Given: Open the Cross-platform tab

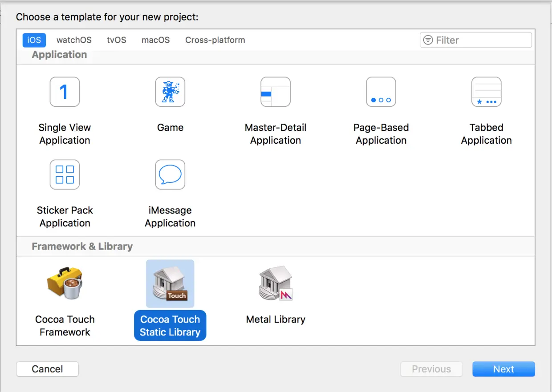Looking at the screenshot, I should point(215,40).
